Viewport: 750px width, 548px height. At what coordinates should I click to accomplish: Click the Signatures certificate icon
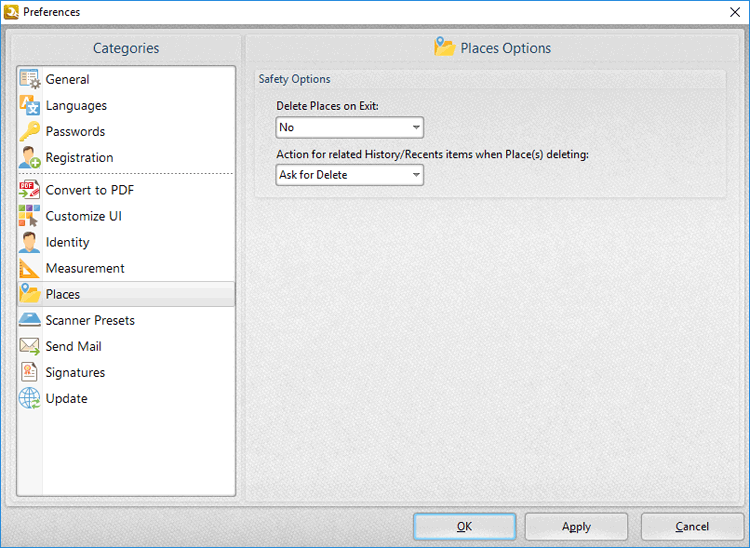[x=30, y=372]
